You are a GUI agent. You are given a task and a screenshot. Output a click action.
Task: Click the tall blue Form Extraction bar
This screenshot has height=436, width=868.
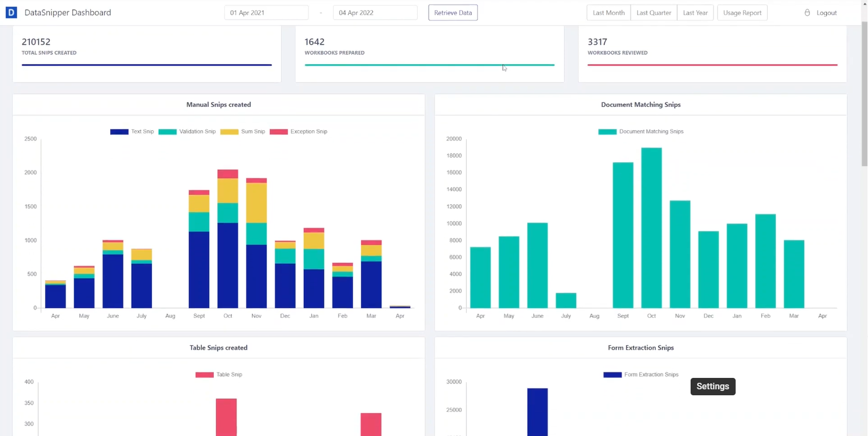pos(538,412)
